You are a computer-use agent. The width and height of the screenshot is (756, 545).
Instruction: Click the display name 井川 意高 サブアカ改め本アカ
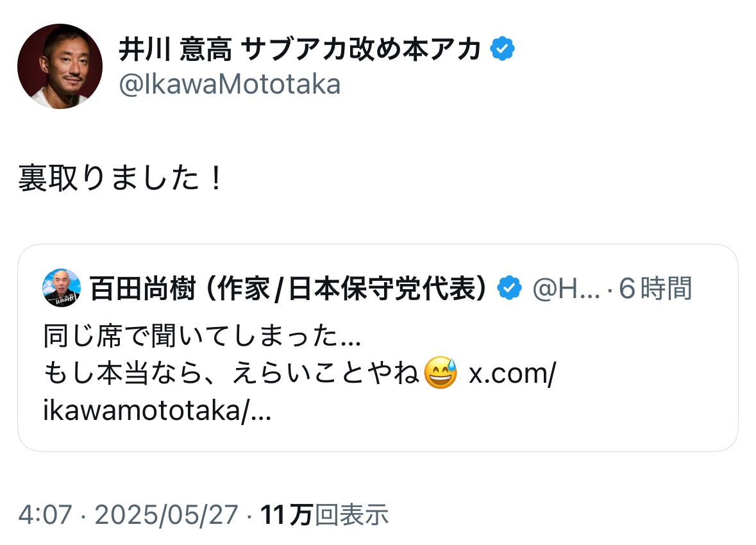coord(299,50)
